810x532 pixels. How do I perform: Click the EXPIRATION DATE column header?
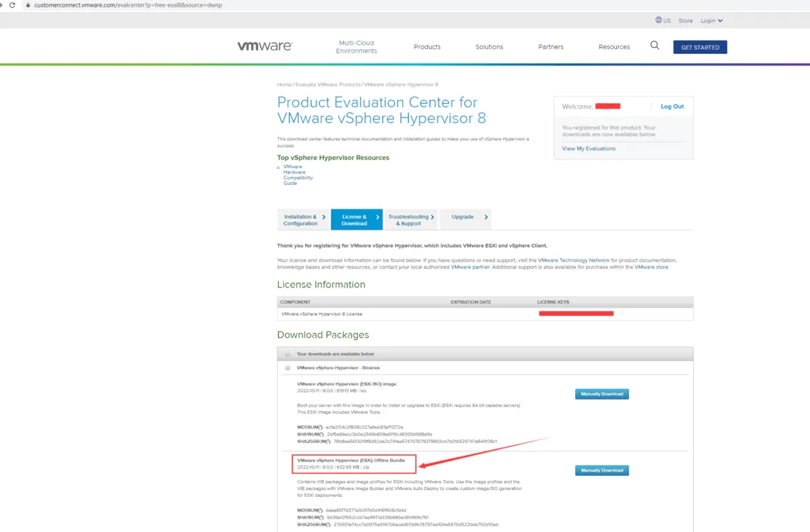pyautogui.click(x=471, y=302)
